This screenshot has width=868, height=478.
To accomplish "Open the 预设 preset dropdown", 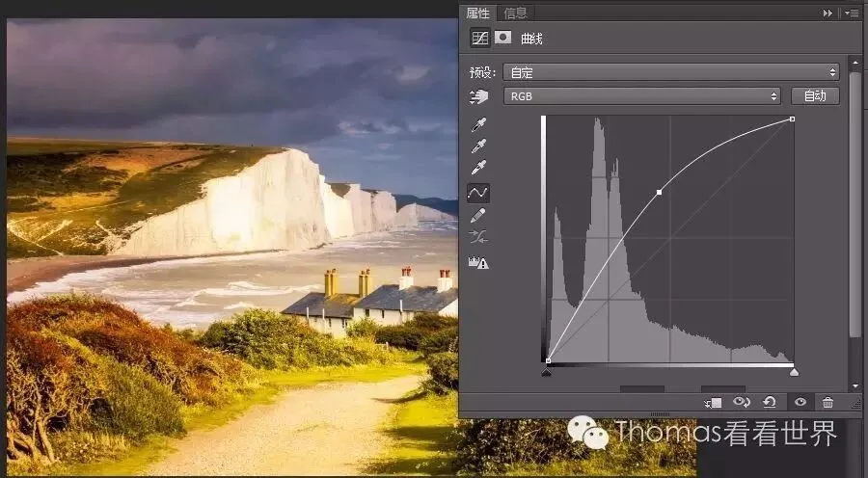I will pyautogui.click(x=671, y=72).
